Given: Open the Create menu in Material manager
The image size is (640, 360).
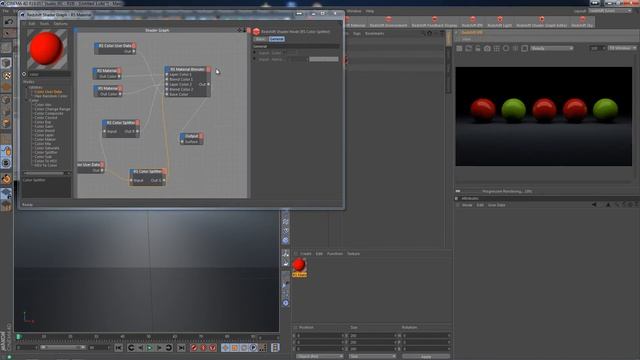Looking at the screenshot, I should 305,253.
